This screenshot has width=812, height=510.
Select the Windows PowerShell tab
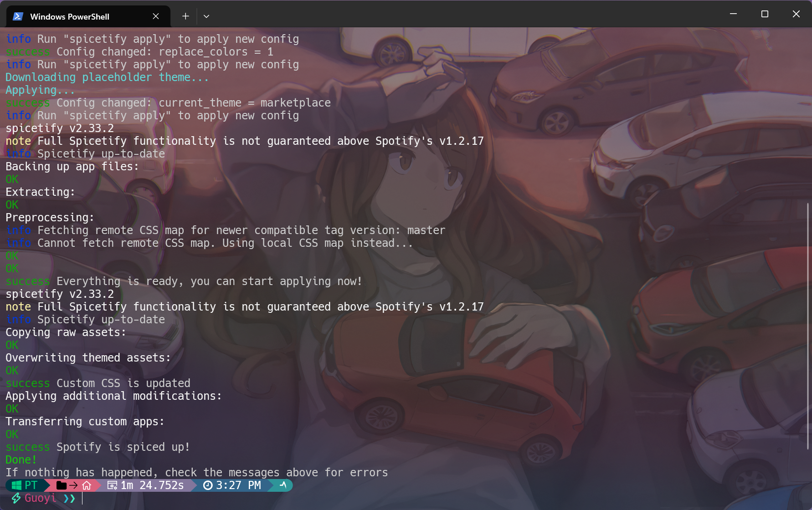pyautogui.click(x=69, y=16)
